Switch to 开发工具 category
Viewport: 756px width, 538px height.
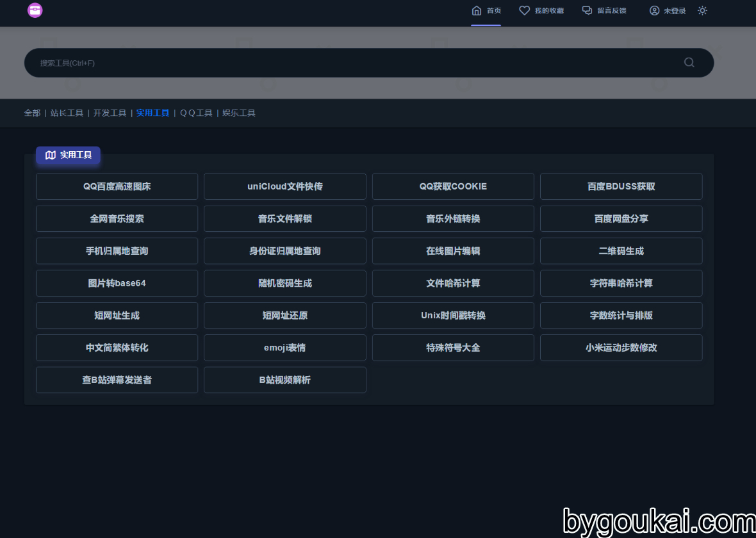[110, 113]
